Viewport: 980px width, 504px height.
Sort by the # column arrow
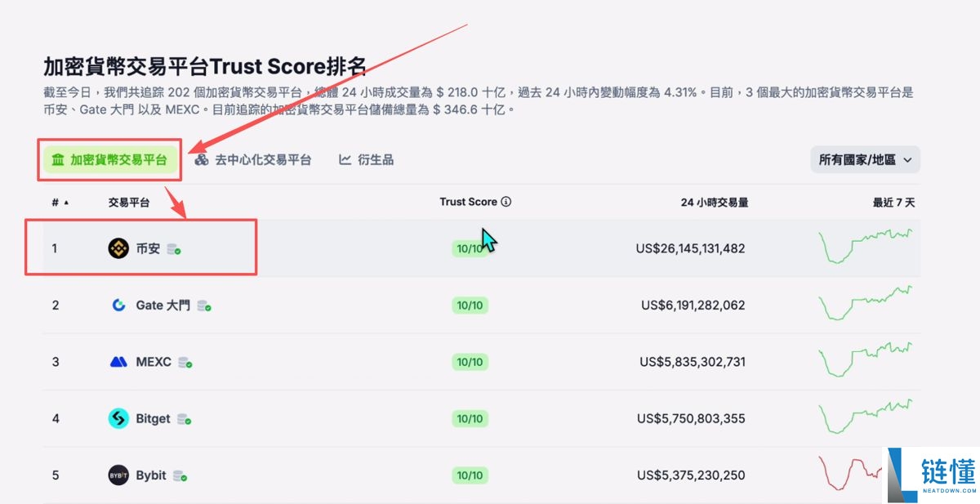pyautogui.click(x=66, y=203)
